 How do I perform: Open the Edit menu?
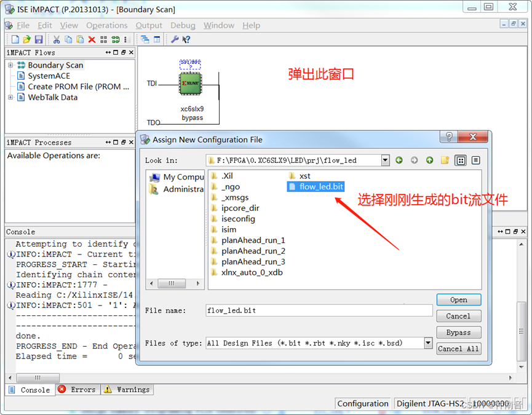pos(44,25)
